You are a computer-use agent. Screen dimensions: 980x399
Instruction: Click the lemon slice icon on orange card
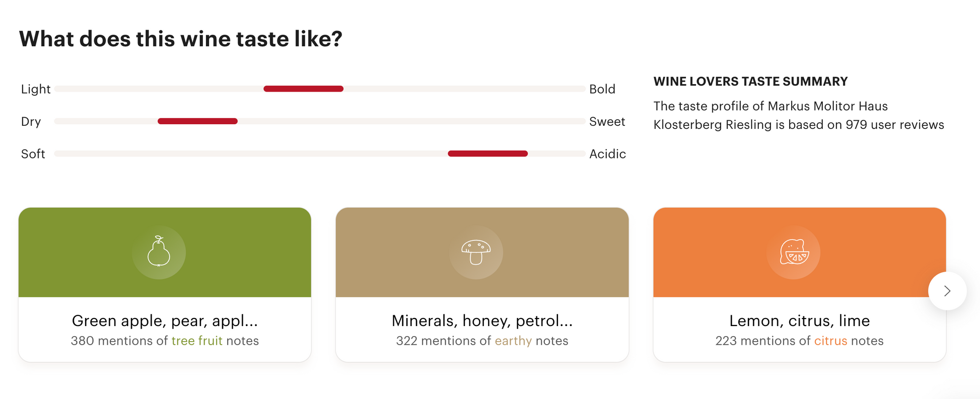tap(794, 252)
